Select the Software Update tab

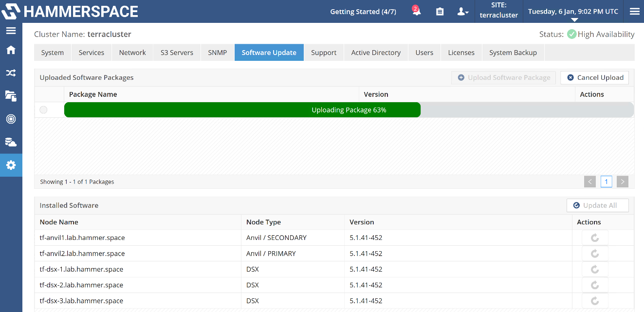click(x=269, y=53)
